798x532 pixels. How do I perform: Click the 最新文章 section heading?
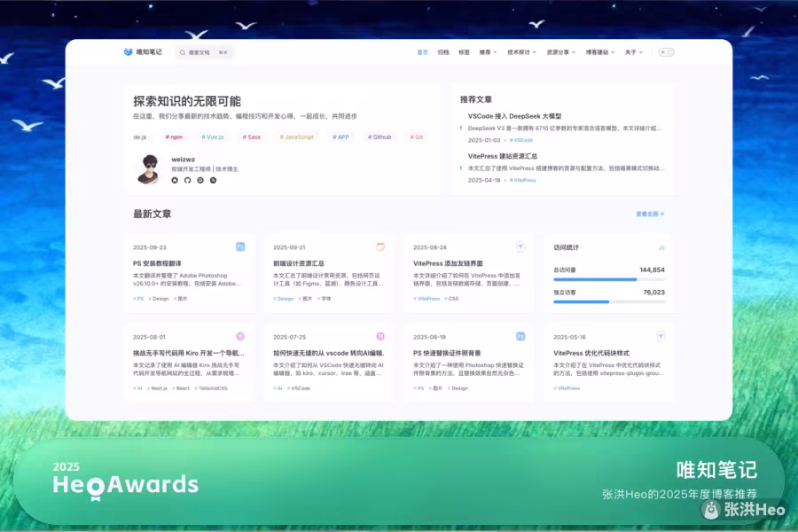tap(153, 214)
